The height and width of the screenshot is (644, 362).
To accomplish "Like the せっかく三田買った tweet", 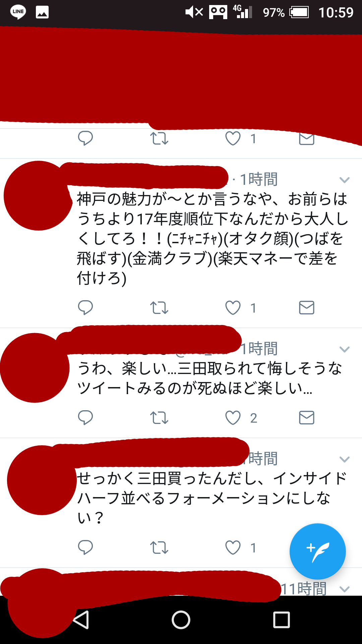I will pyautogui.click(x=233, y=547).
